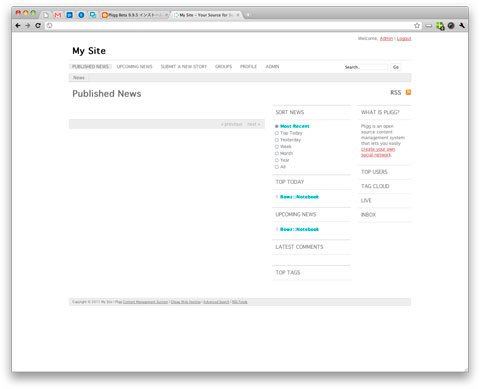This screenshot has height=389, width=480.
Task: Collapse the Sort News section header
Action: click(290, 112)
